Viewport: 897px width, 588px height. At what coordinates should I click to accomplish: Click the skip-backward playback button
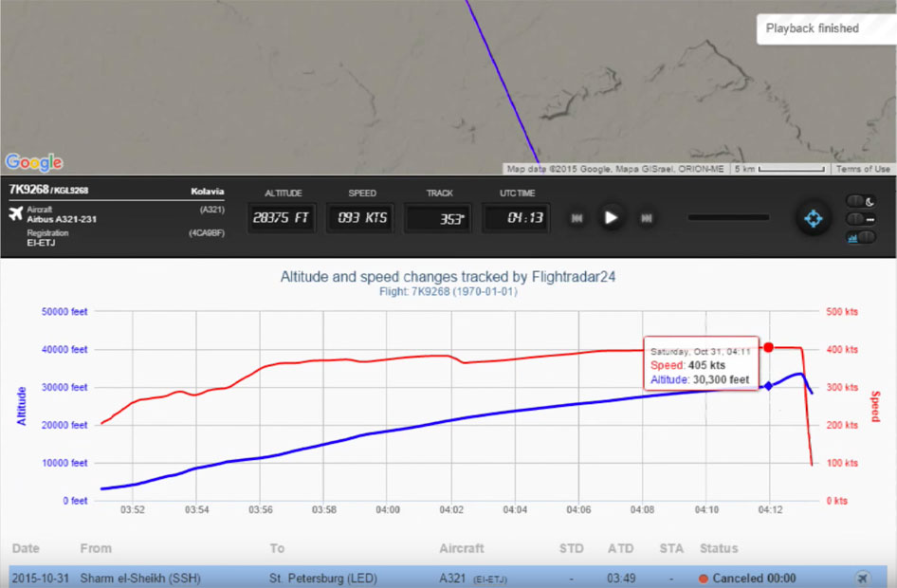[x=577, y=218]
